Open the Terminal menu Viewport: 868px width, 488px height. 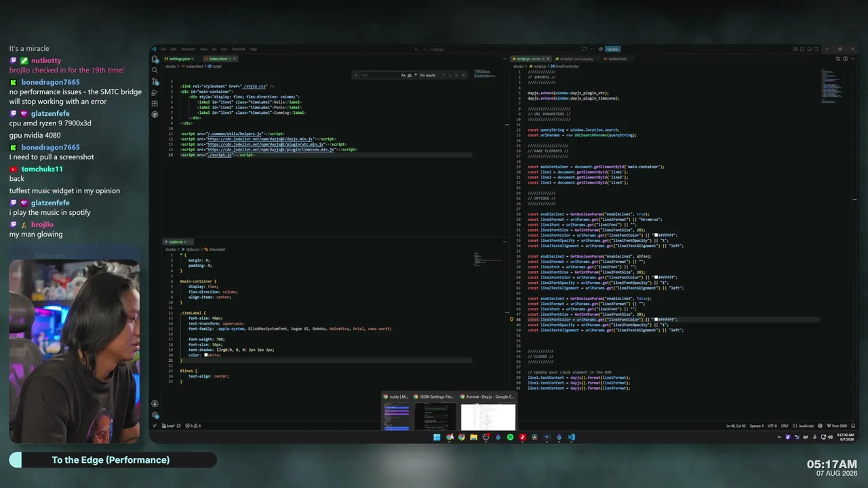(239, 49)
